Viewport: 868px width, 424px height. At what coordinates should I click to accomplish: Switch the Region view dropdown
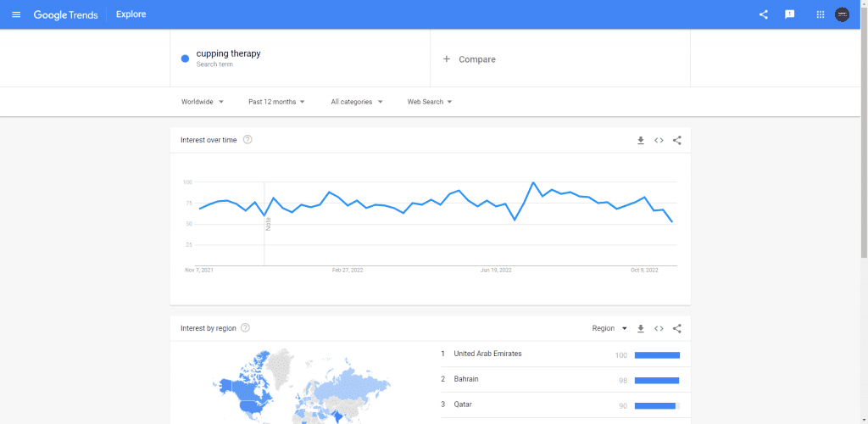[x=609, y=328]
